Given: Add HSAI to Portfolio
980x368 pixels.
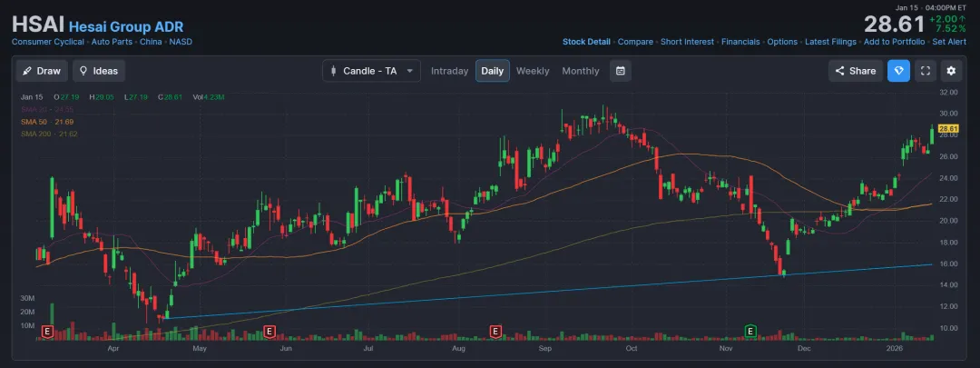Looking at the screenshot, I should click(x=895, y=42).
